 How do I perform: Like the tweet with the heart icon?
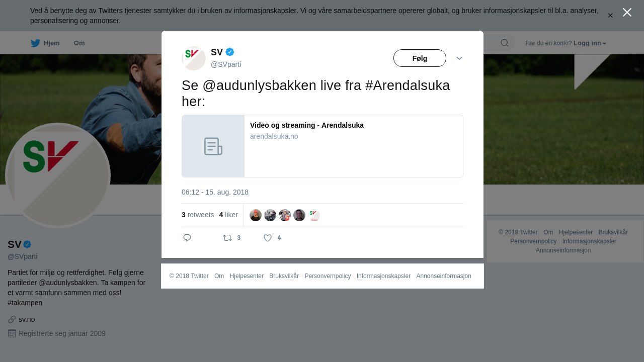(x=268, y=238)
